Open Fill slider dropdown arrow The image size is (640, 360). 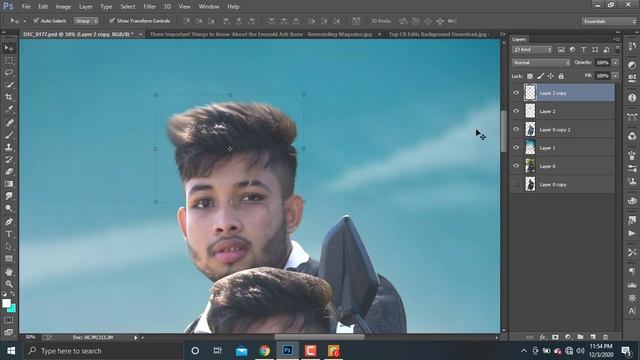click(x=615, y=76)
